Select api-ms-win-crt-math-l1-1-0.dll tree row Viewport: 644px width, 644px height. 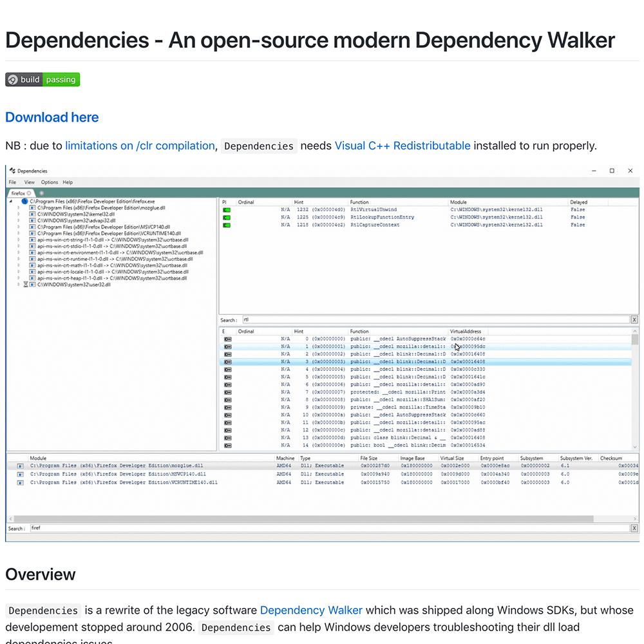tap(112, 265)
